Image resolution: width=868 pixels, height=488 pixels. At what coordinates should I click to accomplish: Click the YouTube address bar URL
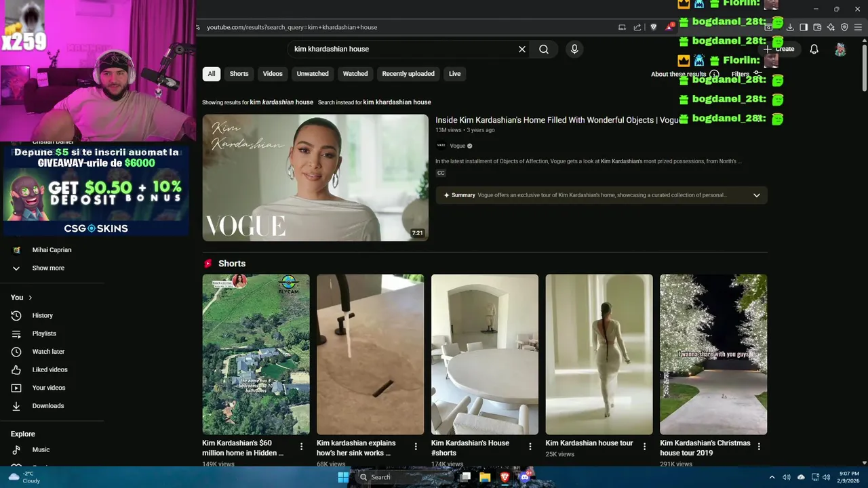coord(292,27)
